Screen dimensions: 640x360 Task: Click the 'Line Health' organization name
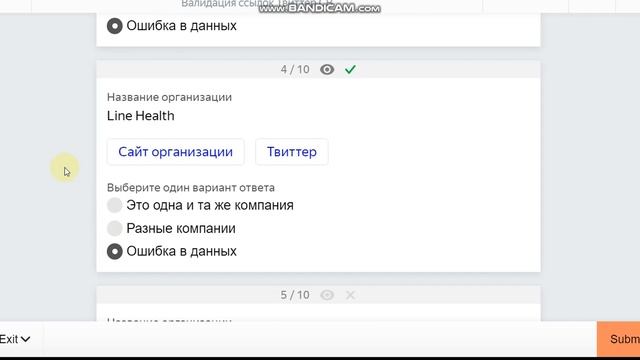click(x=141, y=116)
